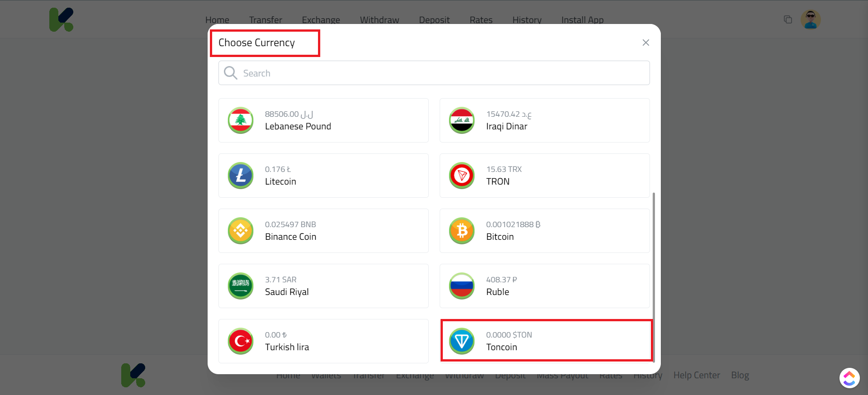Close the Choose Currency dialog
Viewport: 868px width, 395px height.
pyautogui.click(x=645, y=43)
